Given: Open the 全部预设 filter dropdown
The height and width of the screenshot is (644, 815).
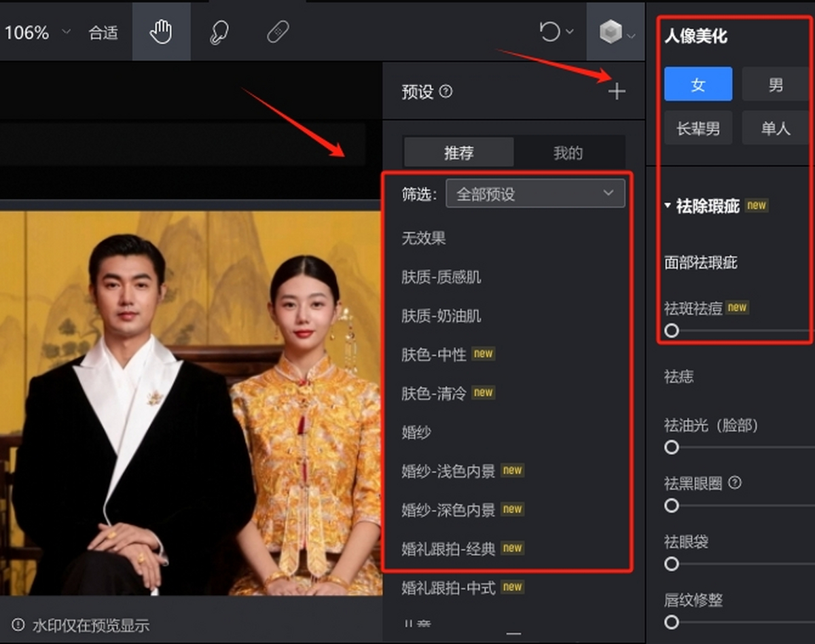Looking at the screenshot, I should 535,194.
